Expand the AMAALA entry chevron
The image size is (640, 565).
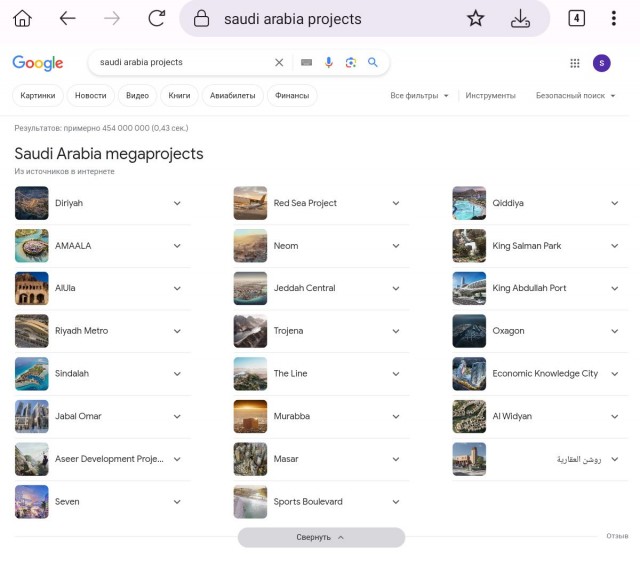click(177, 246)
